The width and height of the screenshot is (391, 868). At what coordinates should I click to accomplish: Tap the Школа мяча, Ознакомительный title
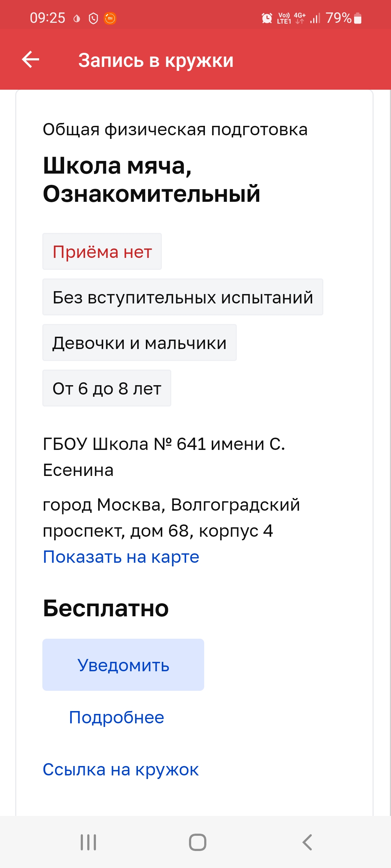click(151, 180)
